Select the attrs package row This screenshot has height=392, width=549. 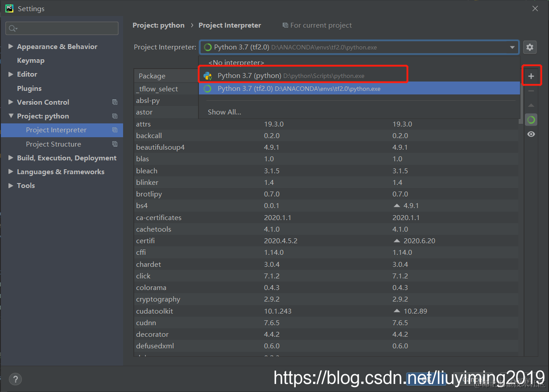pyautogui.click(x=326, y=124)
